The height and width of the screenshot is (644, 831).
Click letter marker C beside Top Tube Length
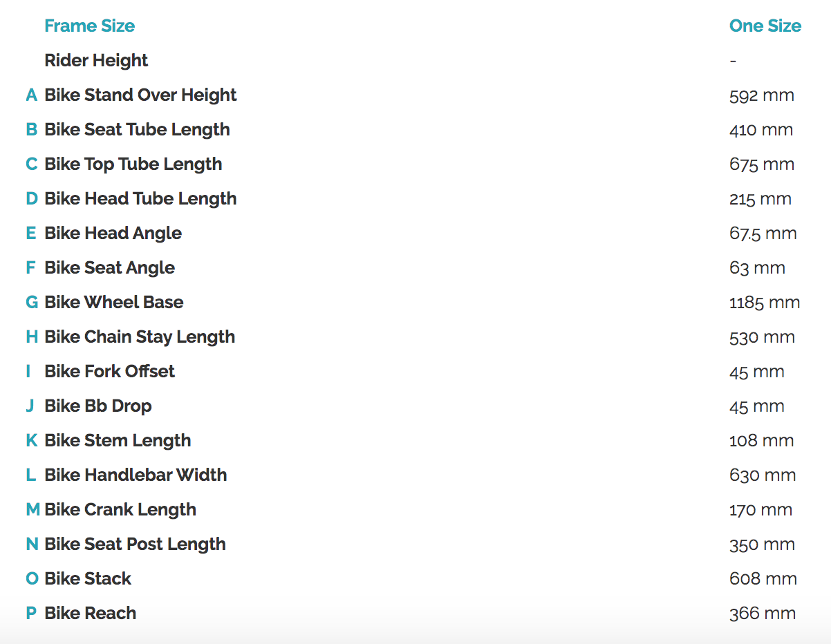[x=31, y=164]
